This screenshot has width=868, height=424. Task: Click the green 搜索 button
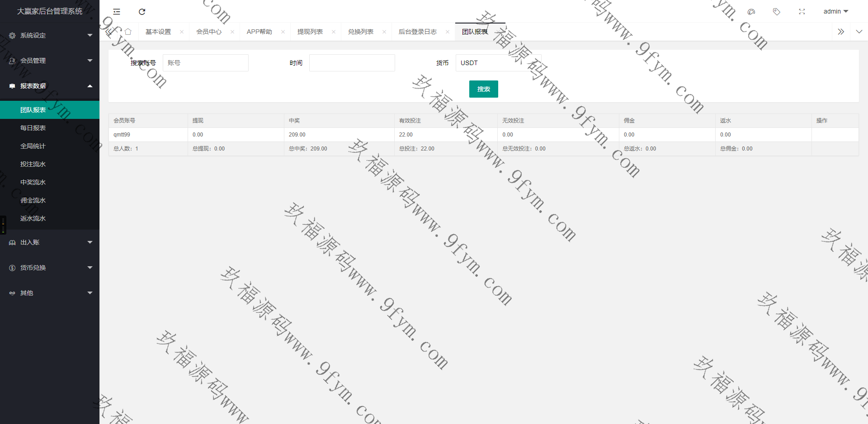coord(483,89)
